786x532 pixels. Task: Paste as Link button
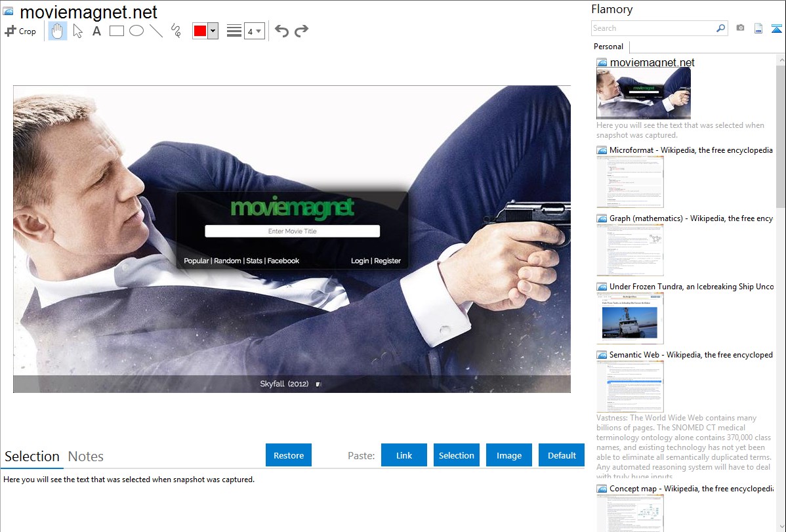coord(404,455)
